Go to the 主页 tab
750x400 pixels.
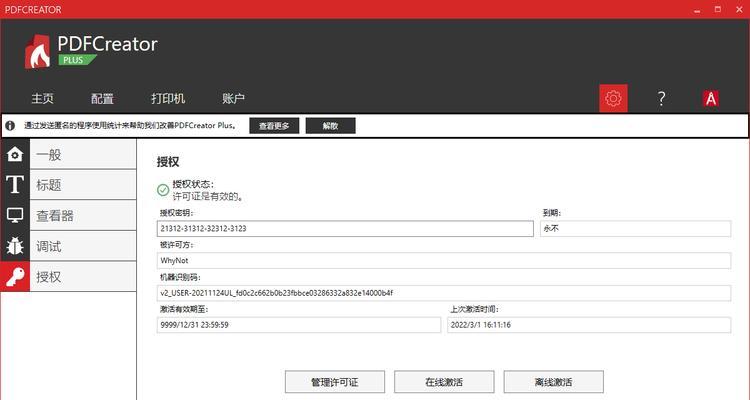click(43, 99)
